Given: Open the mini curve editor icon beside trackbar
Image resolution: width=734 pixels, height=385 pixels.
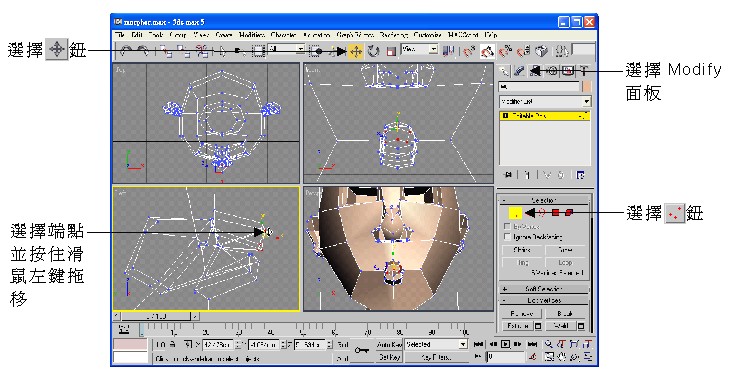Looking at the screenshot, I should pos(124,330).
